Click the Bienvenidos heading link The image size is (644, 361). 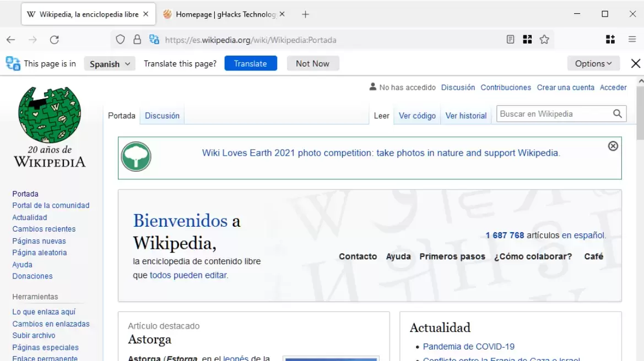pos(180,221)
